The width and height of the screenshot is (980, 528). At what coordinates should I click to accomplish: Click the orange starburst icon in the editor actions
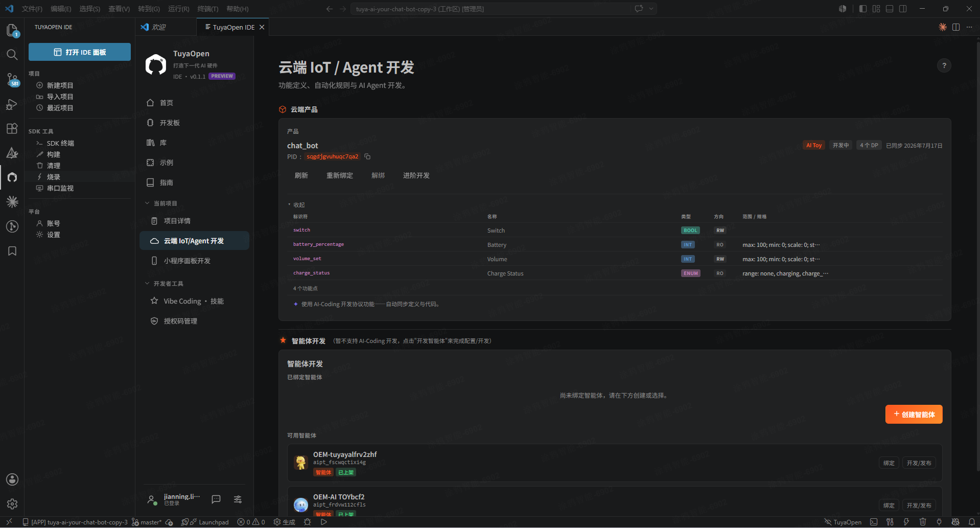tap(943, 27)
